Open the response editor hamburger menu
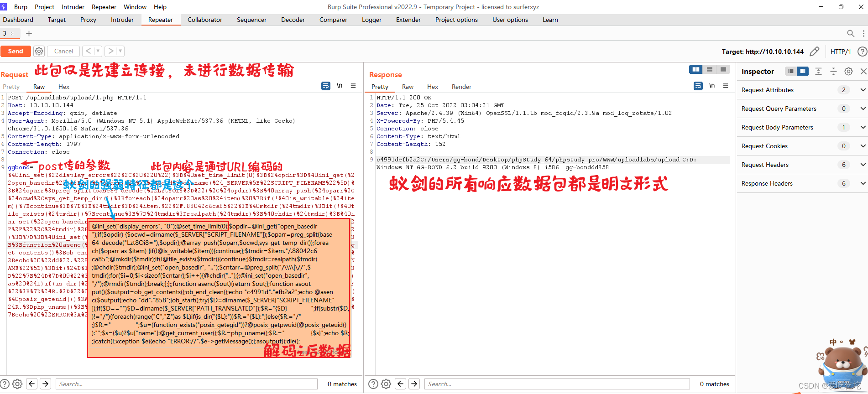The image size is (868, 394). 726,86
